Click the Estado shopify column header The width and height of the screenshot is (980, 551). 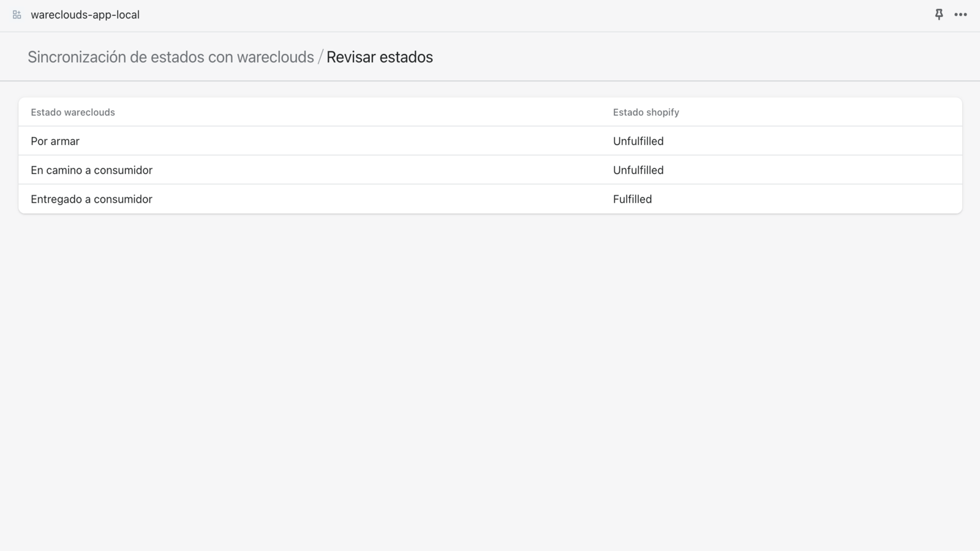[x=646, y=112]
